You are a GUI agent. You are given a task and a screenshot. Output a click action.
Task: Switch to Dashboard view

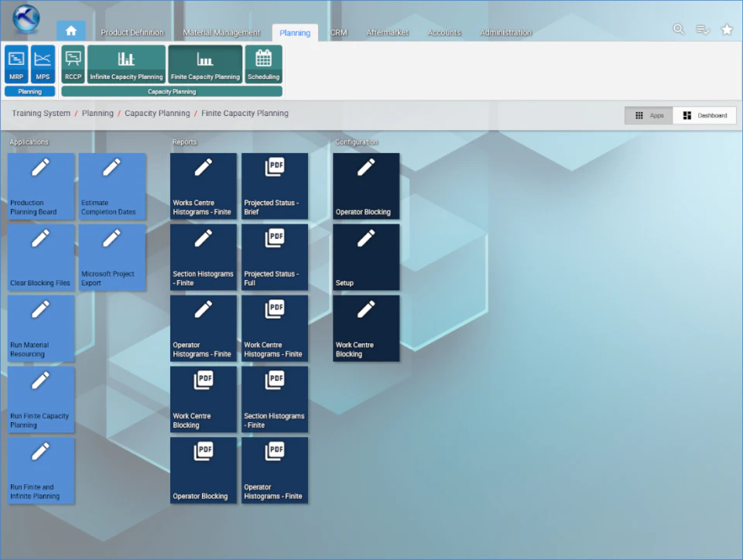point(704,115)
